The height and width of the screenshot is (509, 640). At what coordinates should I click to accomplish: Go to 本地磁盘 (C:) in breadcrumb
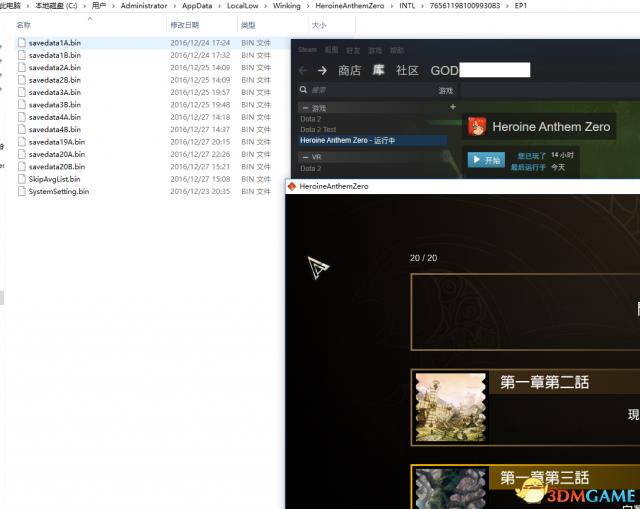click(56, 6)
